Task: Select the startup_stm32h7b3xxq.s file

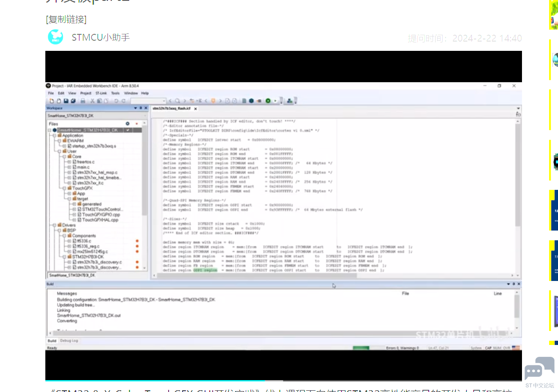Action: click(x=94, y=146)
